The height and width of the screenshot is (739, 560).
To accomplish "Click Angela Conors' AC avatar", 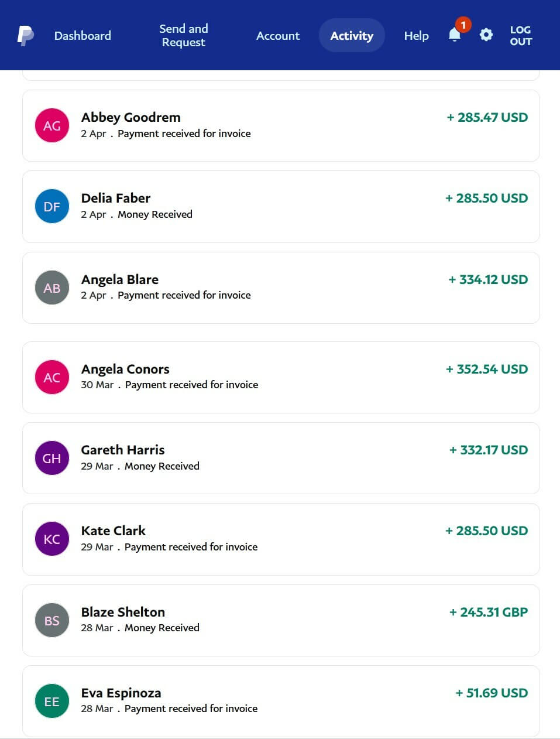I will point(52,377).
